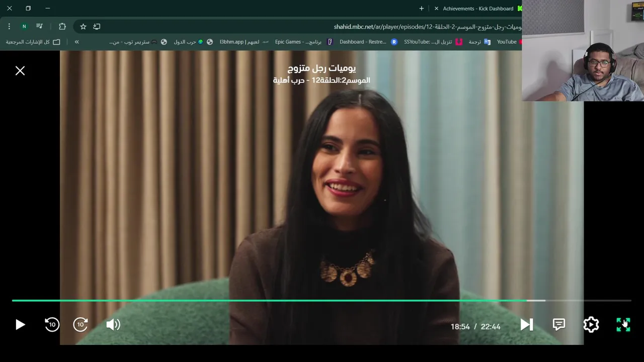Image resolution: width=644 pixels, height=362 pixels.
Task: Toggle fullscreen mode in the player
Action: (623, 325)
